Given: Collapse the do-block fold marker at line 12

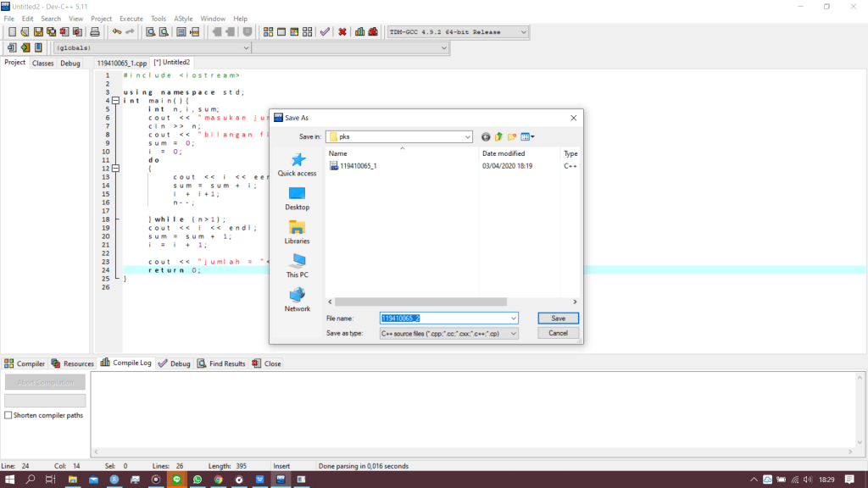Looking at the screenshot, I should point(115,169).
